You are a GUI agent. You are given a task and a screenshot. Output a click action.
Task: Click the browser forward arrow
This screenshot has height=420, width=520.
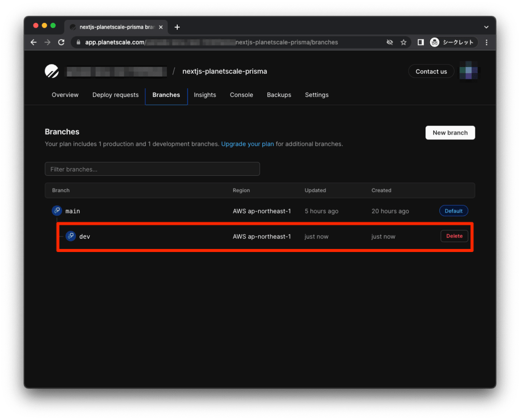[47, 42]
